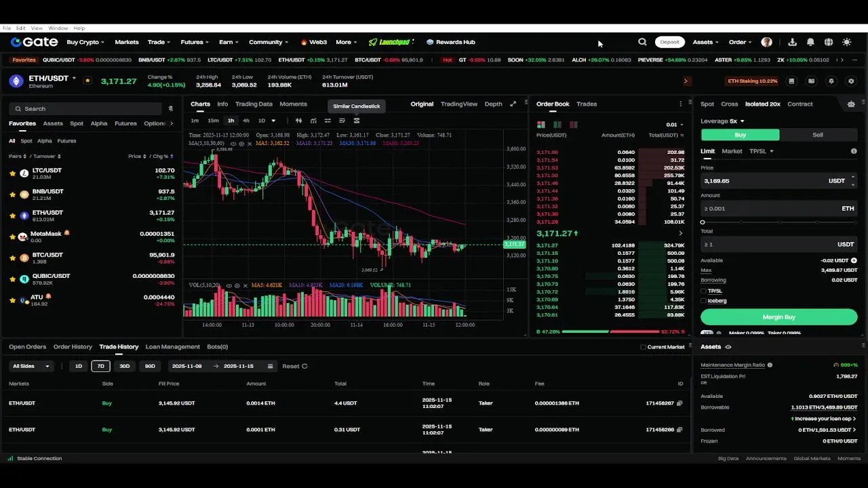Click the Price input field showing 3,169.65

click(x=778, y=181)
